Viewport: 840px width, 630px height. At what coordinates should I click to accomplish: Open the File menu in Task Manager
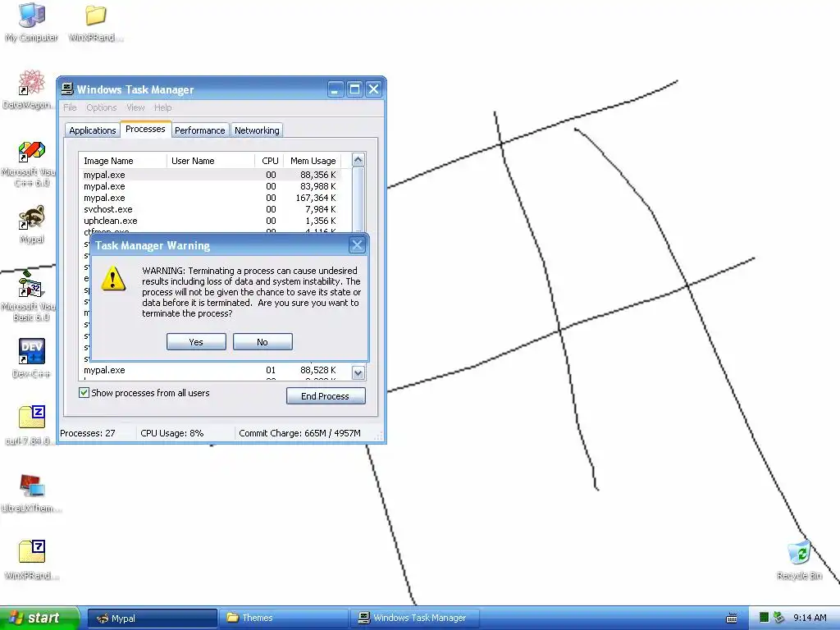70,107
